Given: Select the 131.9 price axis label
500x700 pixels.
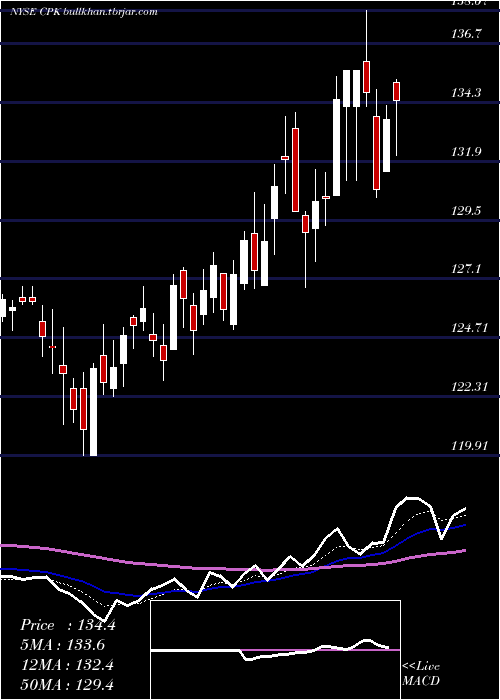Looking at the screenshot, I should [x=467, y=152].
